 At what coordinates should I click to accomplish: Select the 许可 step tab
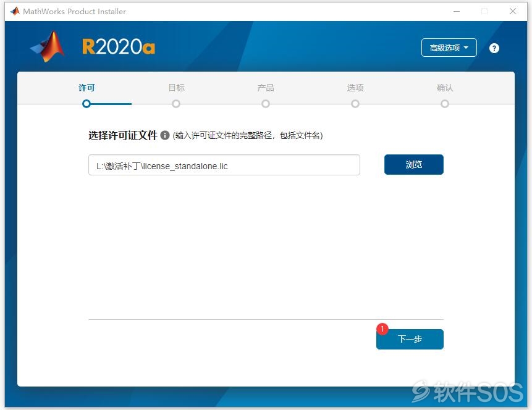[87, 88]
